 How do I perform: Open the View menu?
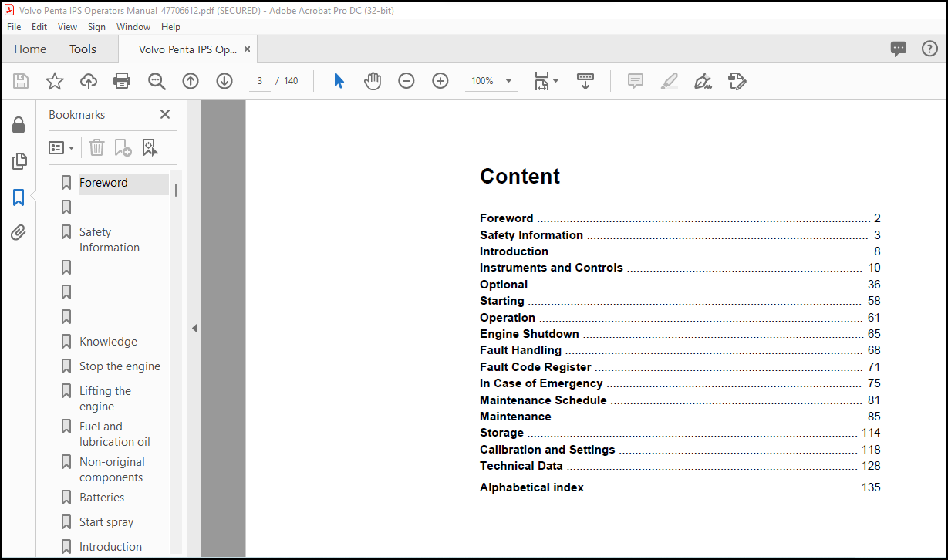(x=68, y=26)
